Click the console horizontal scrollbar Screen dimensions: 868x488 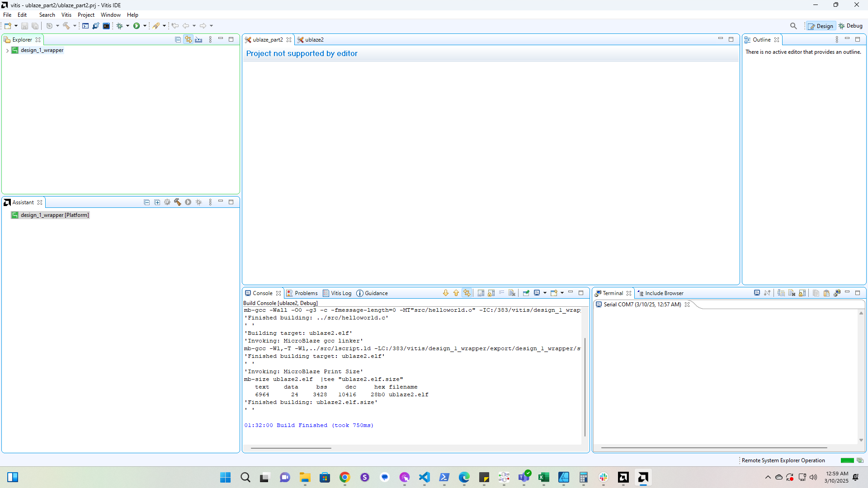[x=291, y=448]
